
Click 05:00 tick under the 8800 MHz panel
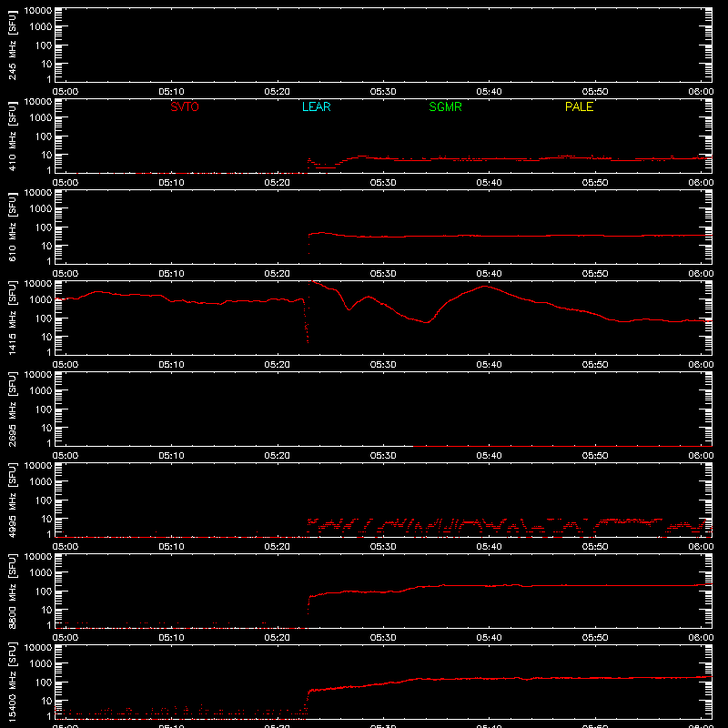[65, 638]
